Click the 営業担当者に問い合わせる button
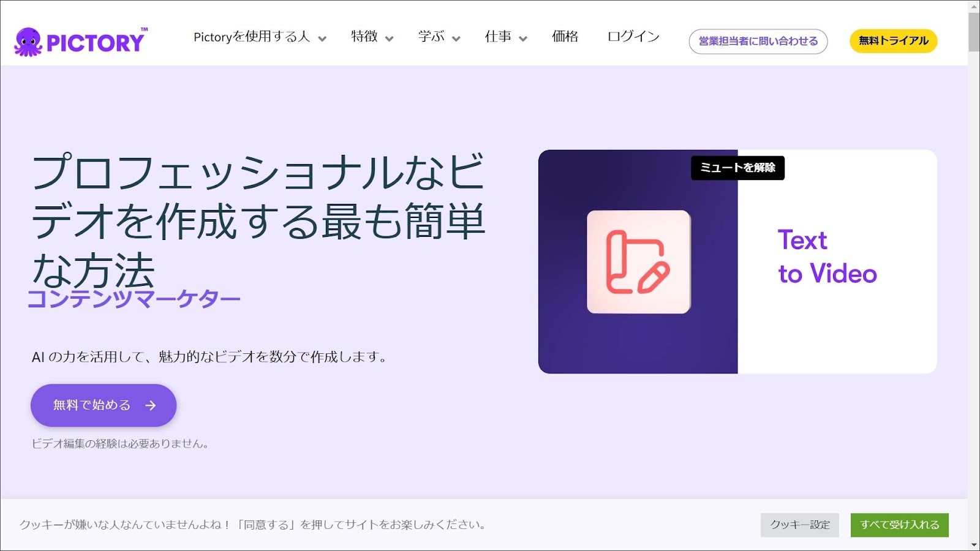980x551 pixels. tap(758, 41)
